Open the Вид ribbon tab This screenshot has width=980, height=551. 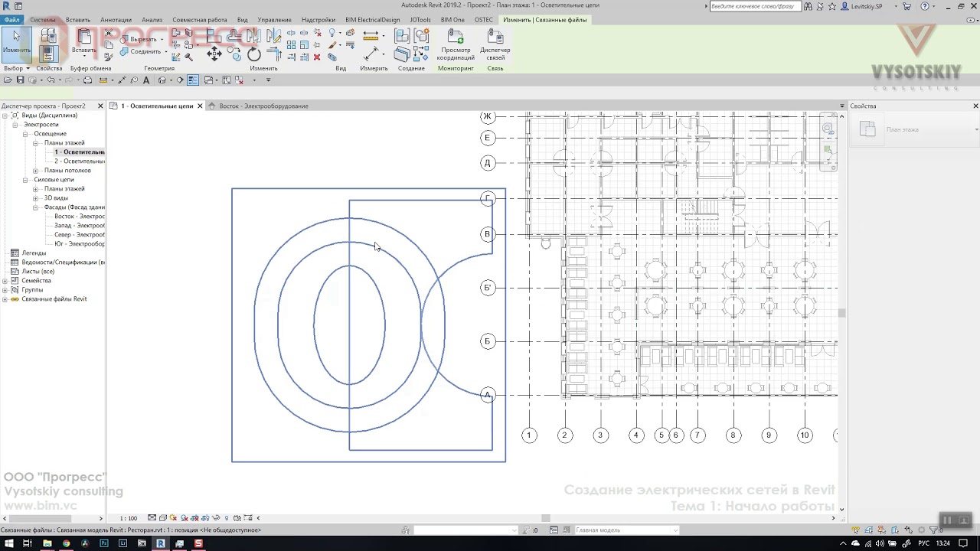pos(242,20)
